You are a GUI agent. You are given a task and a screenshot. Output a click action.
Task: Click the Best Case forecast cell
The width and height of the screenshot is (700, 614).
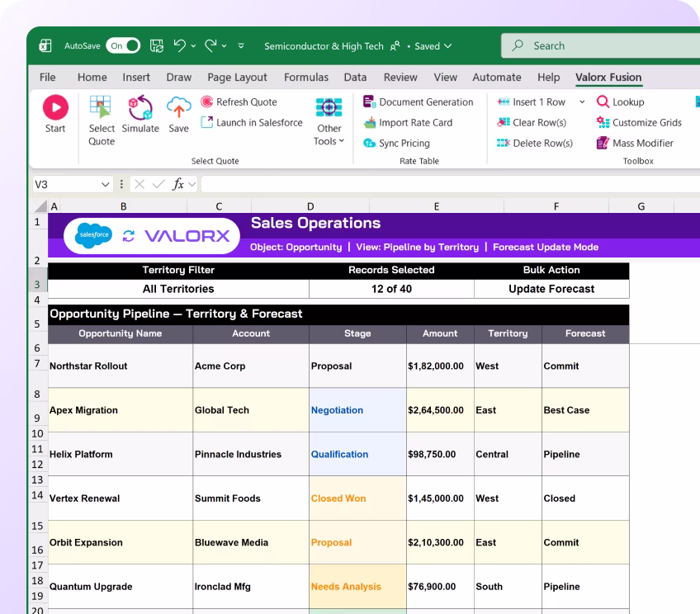tap(585, 410)
